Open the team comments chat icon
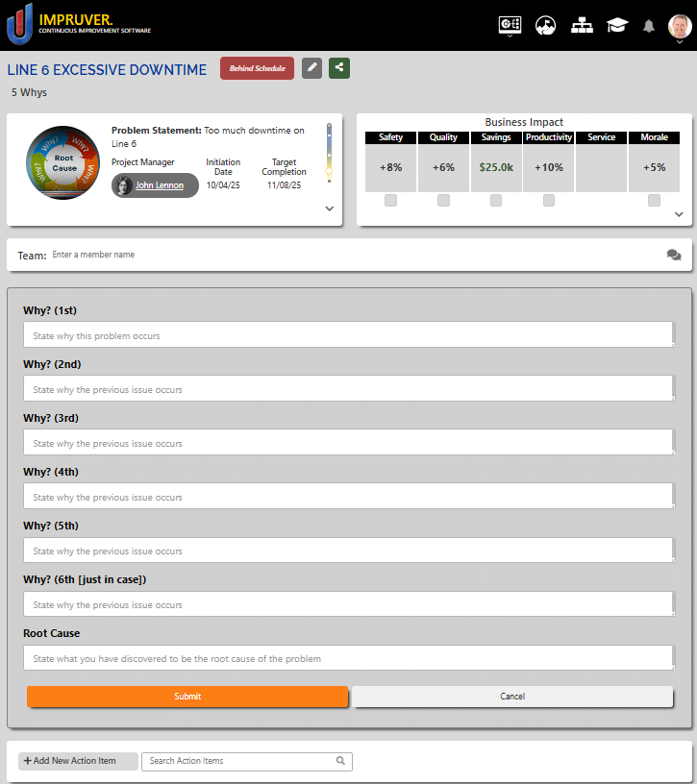The height and width of the screenshot is (784, 697). click(x=673, y=255)
